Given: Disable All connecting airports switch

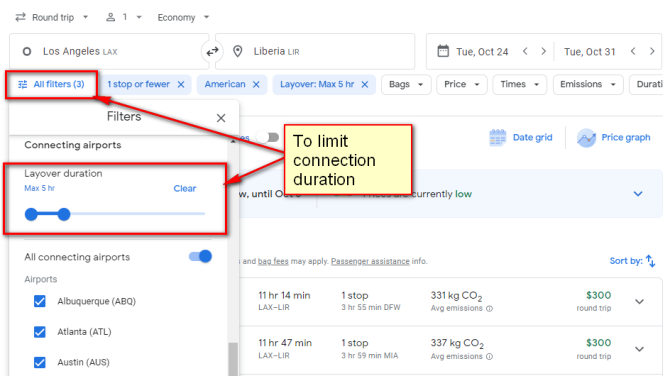Looking at the screenshot, I should point(200,256).
